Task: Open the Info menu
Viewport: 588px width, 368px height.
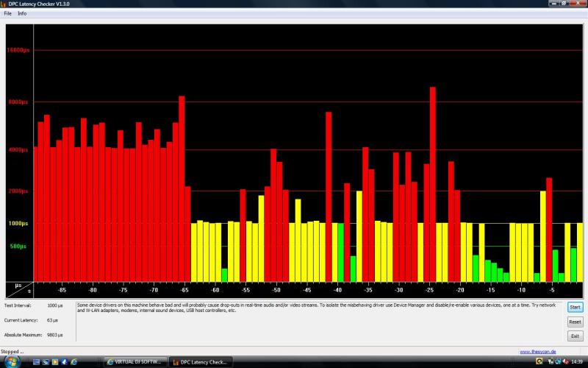Action: click(22, 13)
